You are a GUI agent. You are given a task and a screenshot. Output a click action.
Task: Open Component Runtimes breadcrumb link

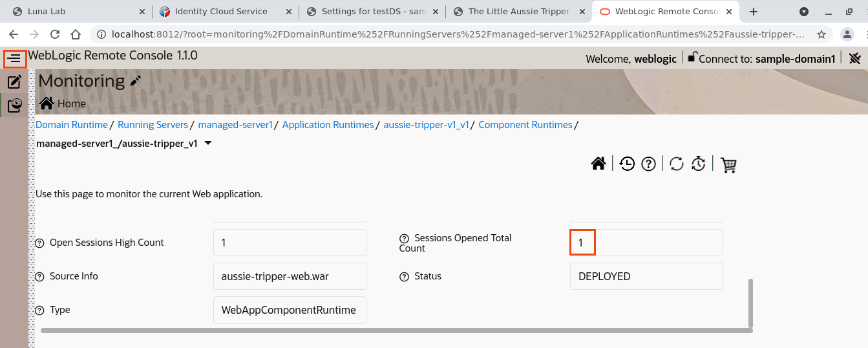pos(525,125)
